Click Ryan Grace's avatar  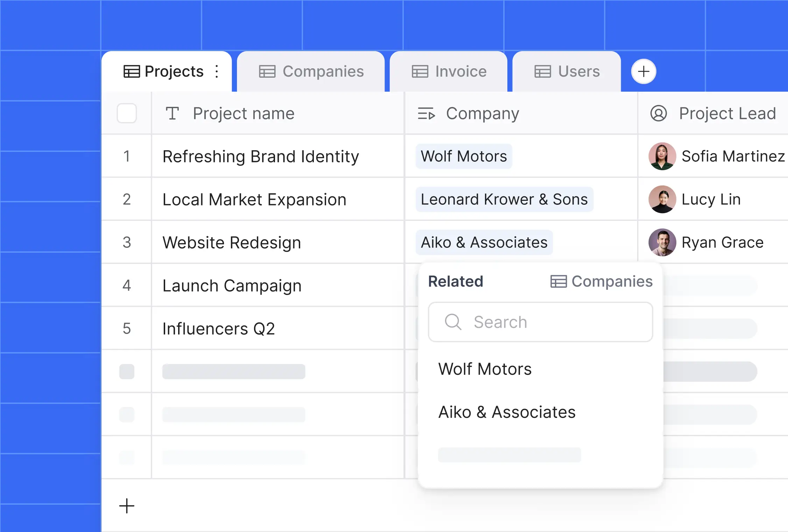[x=662, y=242]
